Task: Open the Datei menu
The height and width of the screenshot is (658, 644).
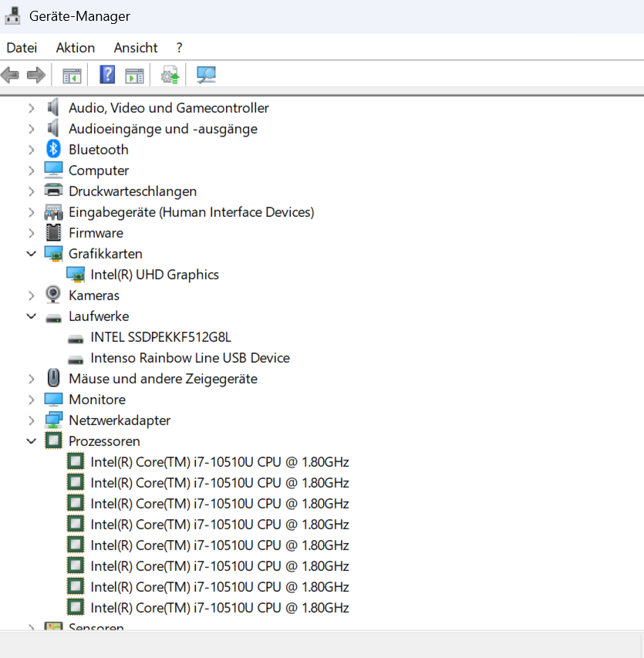Action: point(22,48)
